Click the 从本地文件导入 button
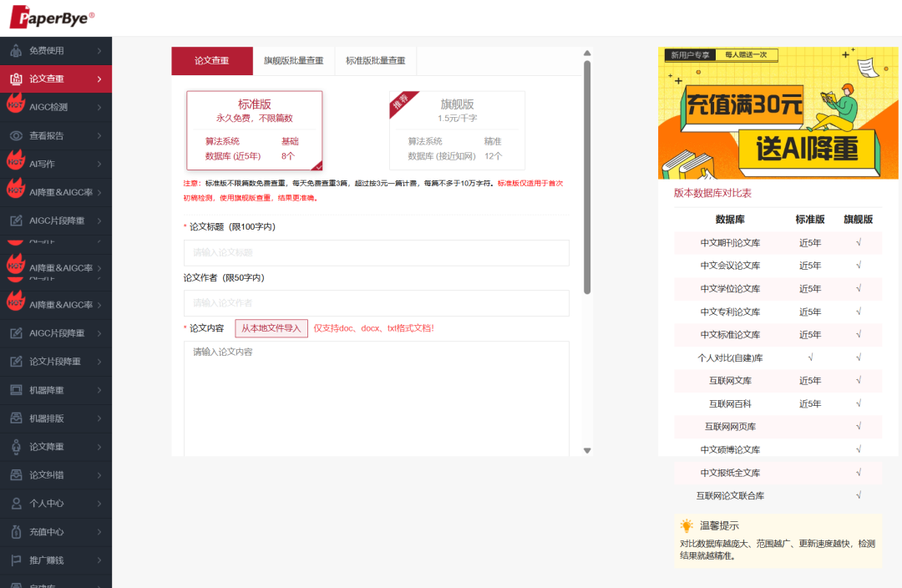902x588 pixels. pos(271,328)
